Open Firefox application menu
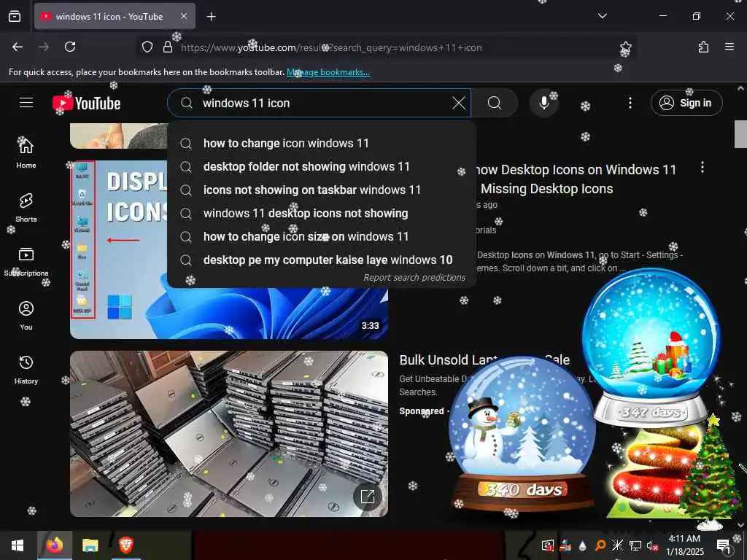Screen dimensions: 747x560 (729, 47)
